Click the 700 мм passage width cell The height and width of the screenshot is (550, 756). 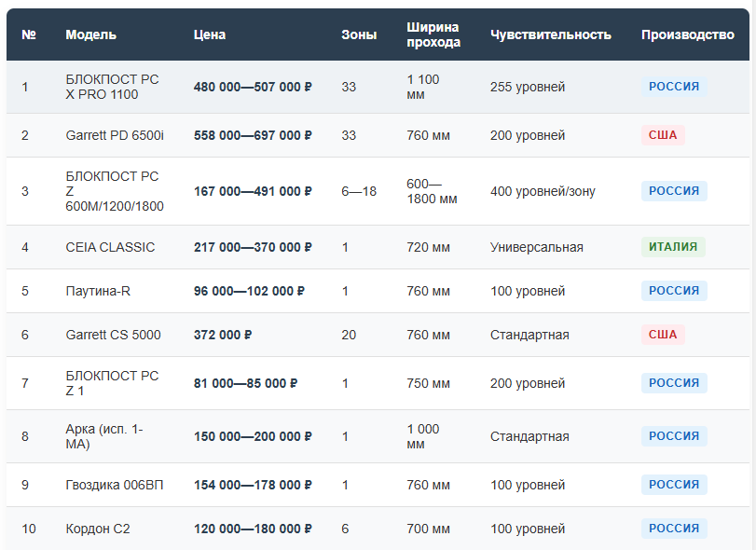coord(428,529)
